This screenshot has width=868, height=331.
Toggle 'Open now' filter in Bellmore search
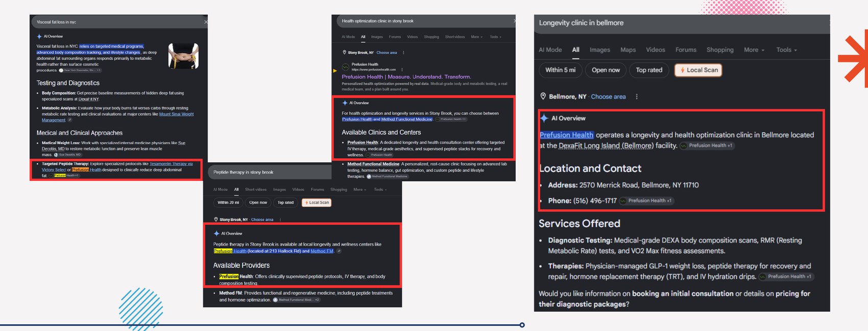pos(606,70)
